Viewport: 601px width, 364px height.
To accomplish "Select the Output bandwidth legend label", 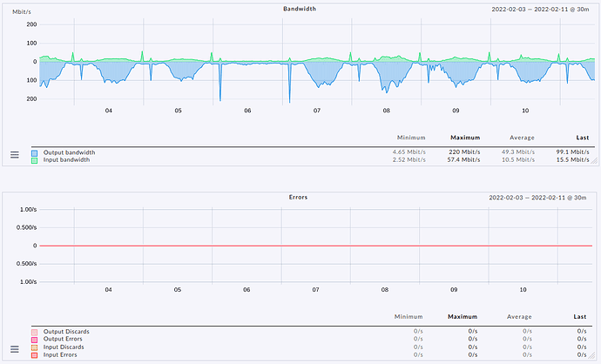I will point(69,152).
